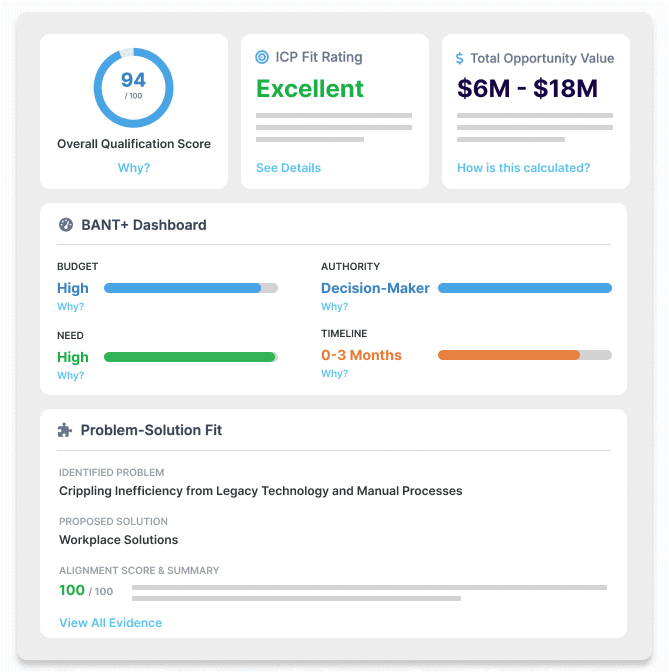Click the ICP Fit Rating target icon
This screenshot has height=672, width=669.
pos(262,58)
